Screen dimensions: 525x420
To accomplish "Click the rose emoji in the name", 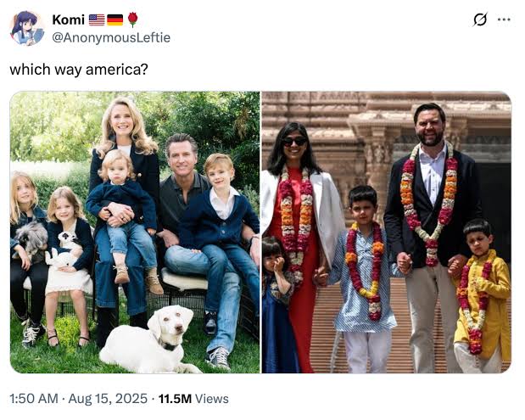I will 132,20.
